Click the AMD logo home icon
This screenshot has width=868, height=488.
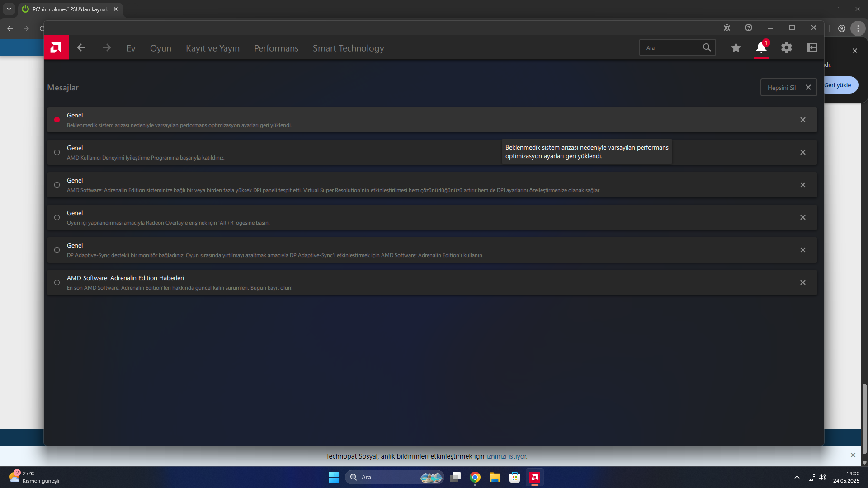pos(56,47)
